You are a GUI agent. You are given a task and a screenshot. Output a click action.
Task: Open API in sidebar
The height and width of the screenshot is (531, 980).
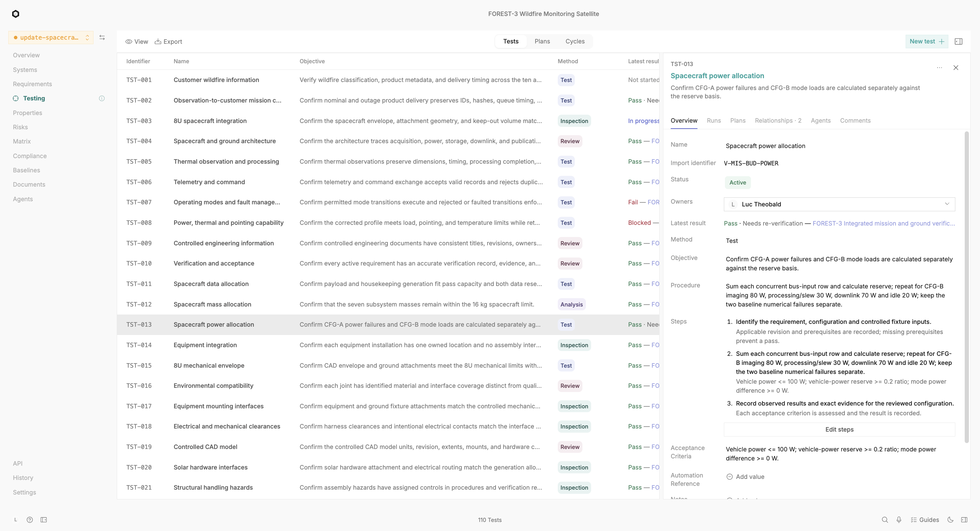point(17,463)
